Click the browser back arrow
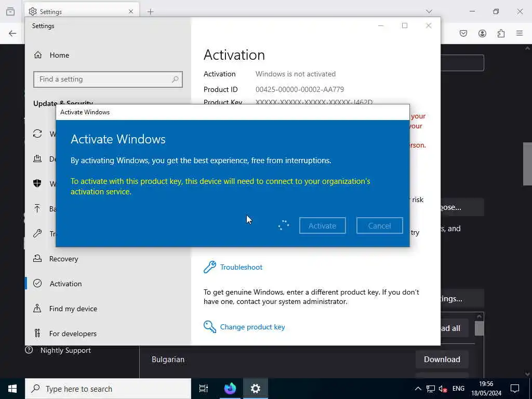The height and width of the screenshot is (399, 532). pos(12,33)
